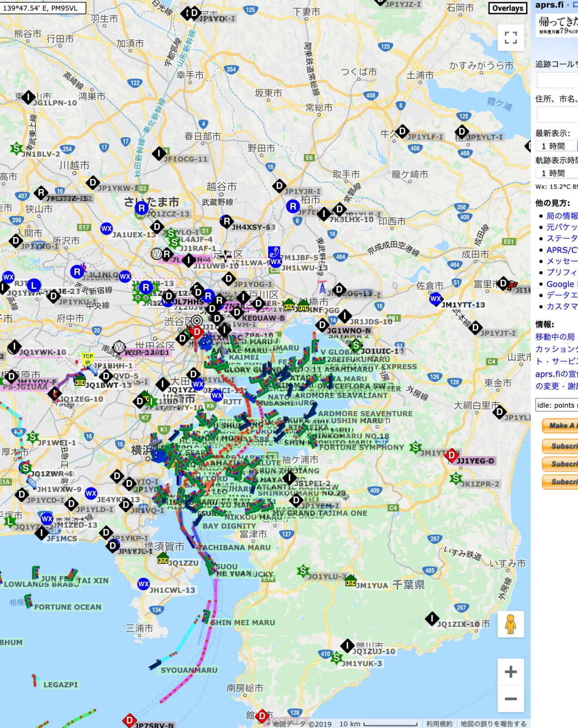Click the address and city search field
Screen dimensions: 578x728
(x=558, y=115)
